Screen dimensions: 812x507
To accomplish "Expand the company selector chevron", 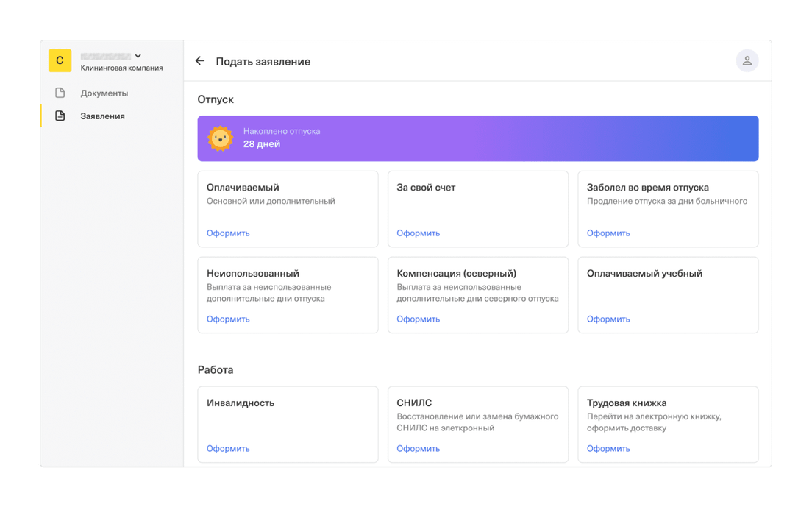I will pos(138,56).
